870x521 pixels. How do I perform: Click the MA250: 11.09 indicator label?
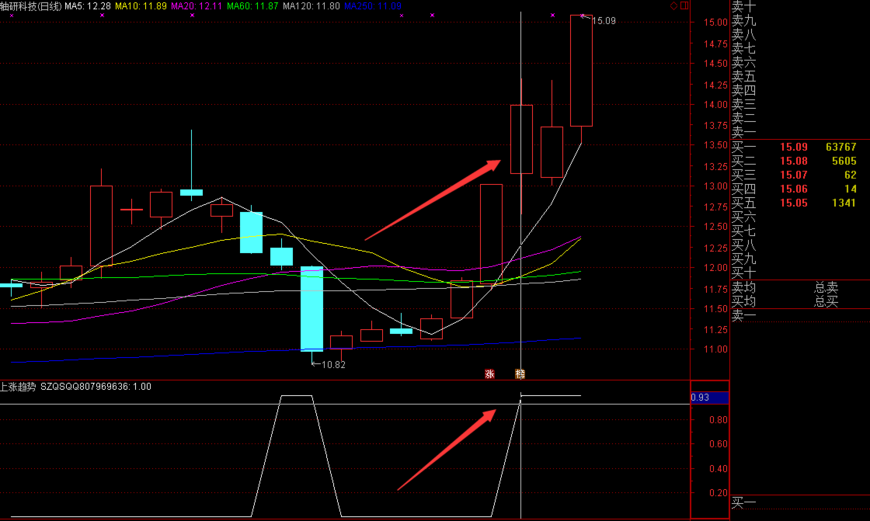(373, 6)
